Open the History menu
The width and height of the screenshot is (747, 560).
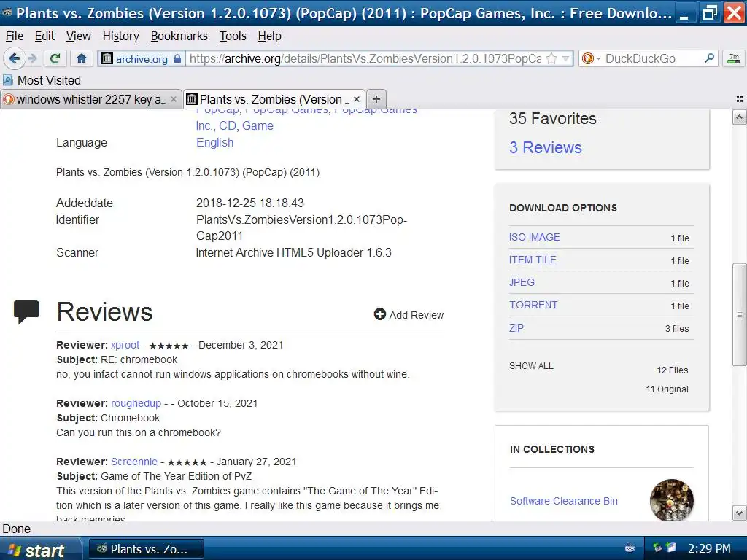click(121, 36)
